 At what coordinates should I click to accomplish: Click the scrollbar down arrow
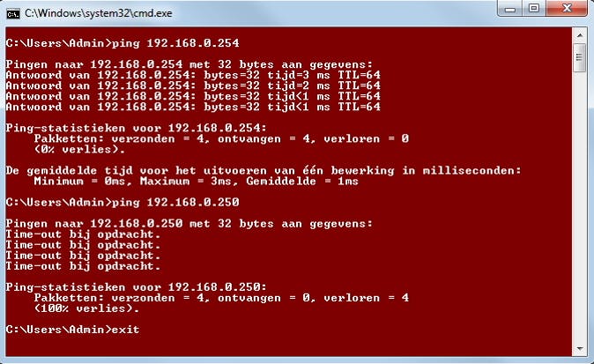tap(580, 348)
